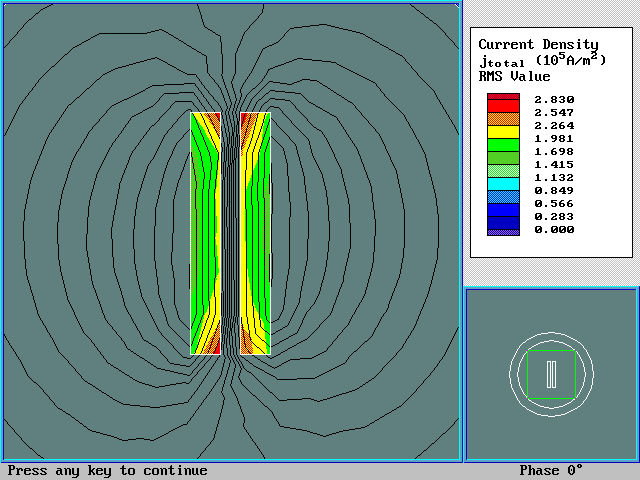Click the RMS Value label
Image resolution: width=640 pixels, height=480 pixels.
click(x=514, y=76)
